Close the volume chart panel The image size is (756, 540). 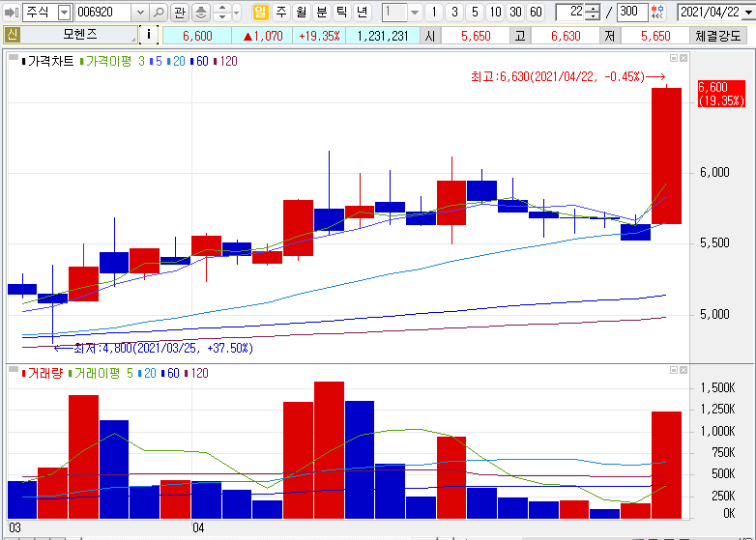(x=683, y=370)
